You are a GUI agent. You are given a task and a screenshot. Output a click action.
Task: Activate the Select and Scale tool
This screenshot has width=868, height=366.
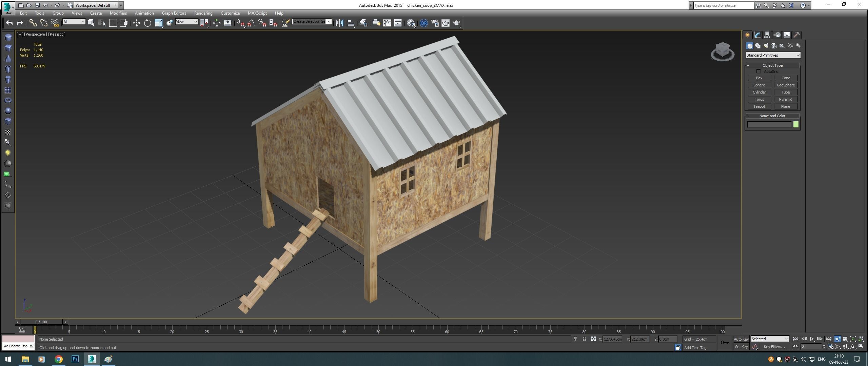click(x=159, y=23)
